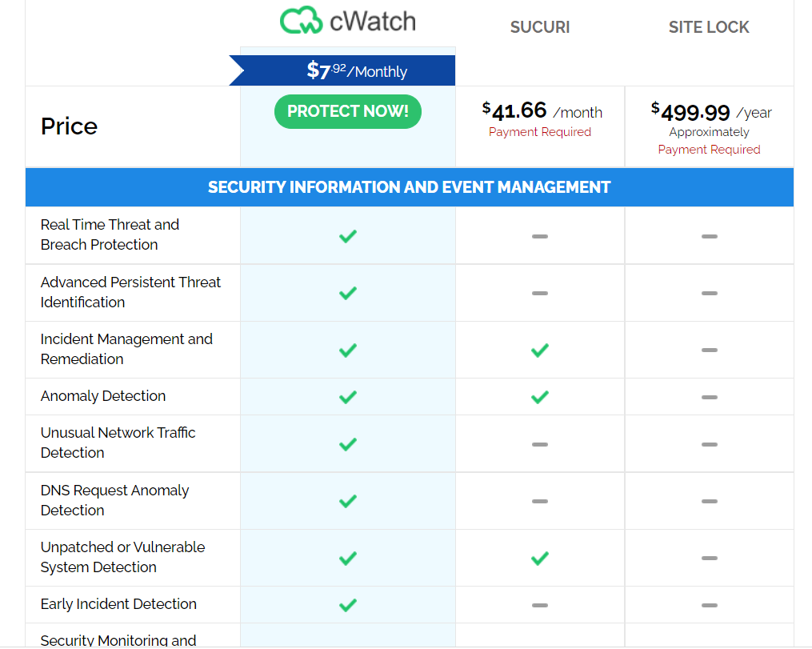Click the Anomaly Detection label
The height and width of the screenshot is (649, 812).
tap(103, 396)
